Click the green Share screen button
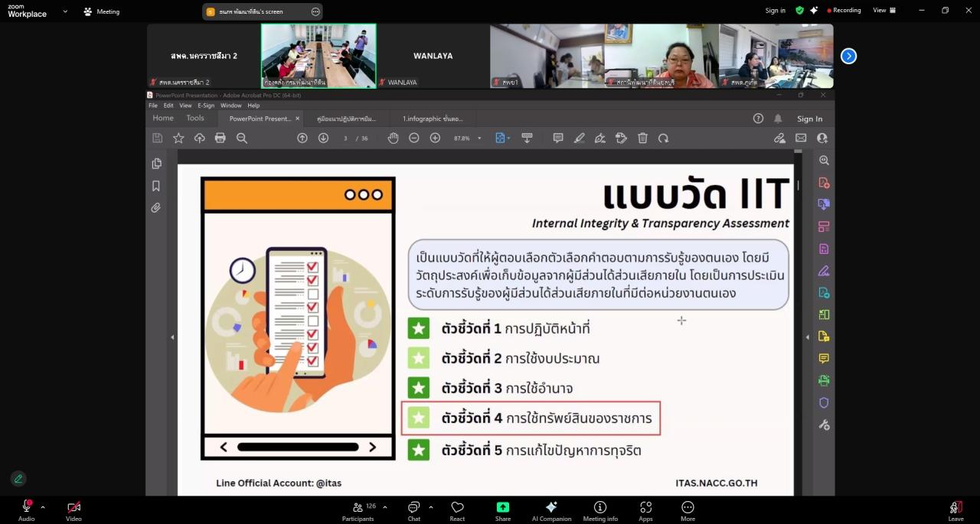980x524 pixels. click(x=502, y=509)
